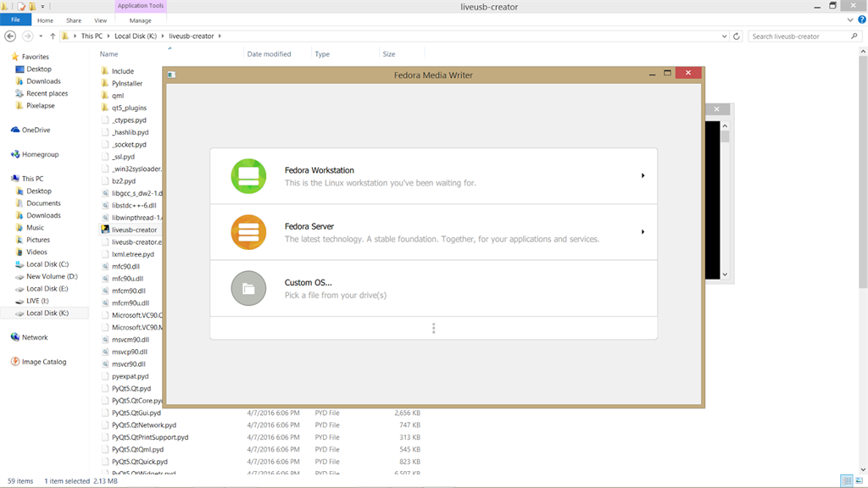Screen dimensions: 868x488
Task: Select the Application Tools contextual tab
Action: point(141,6)
